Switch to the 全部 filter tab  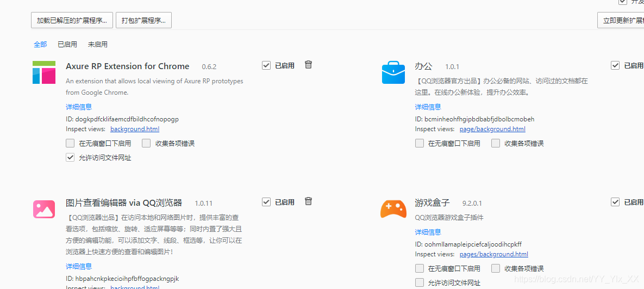40,45
